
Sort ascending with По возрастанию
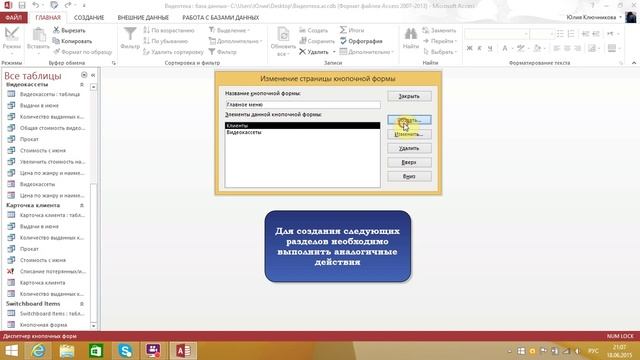pyautogui.click(x=169, y=30)
